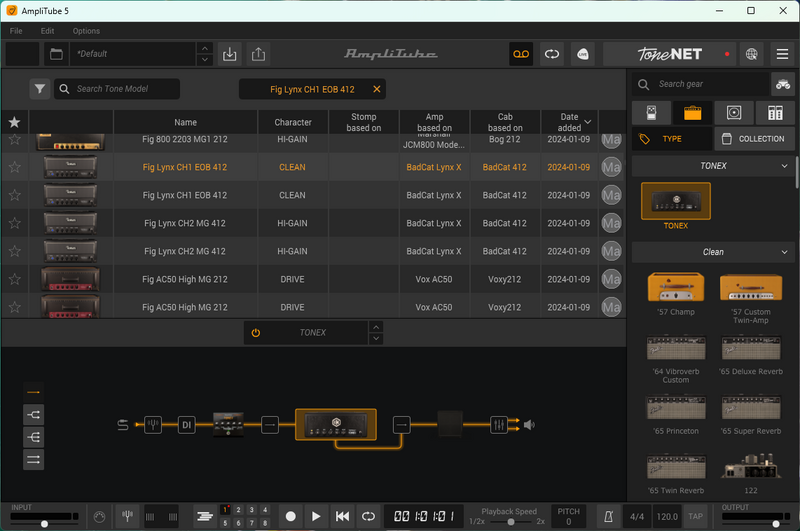The image size is (800, 531).
Task: Open ToneNET button
Action: click(669, 54)
